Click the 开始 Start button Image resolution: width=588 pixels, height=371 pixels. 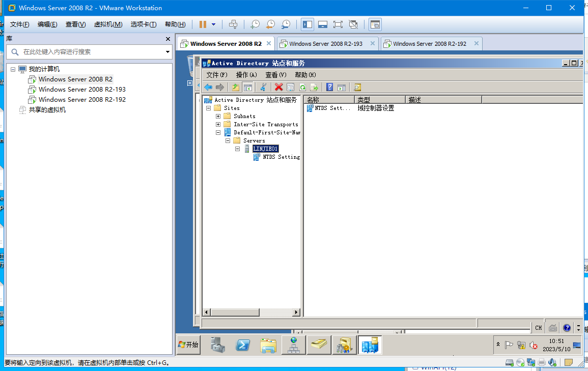pyautogui.click(x=189, y=345)
